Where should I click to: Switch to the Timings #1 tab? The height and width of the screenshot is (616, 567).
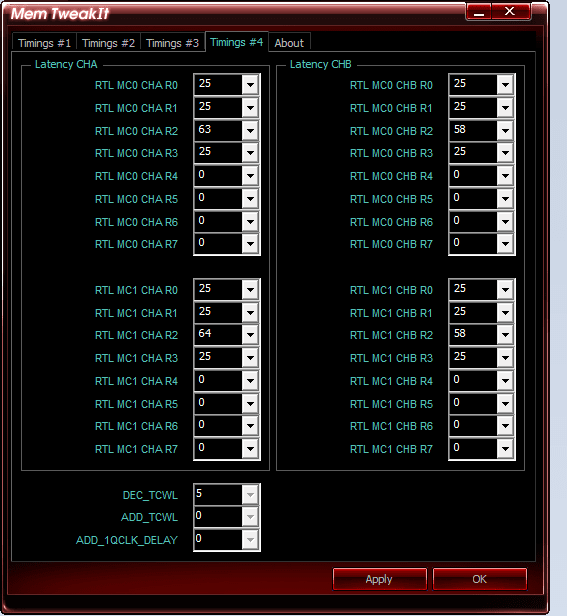[x=44, y=43]
